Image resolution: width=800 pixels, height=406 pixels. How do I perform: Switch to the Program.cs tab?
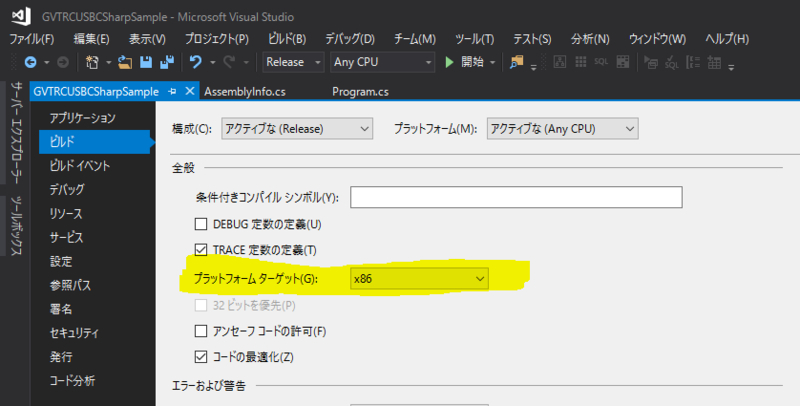tap(360, 92)
